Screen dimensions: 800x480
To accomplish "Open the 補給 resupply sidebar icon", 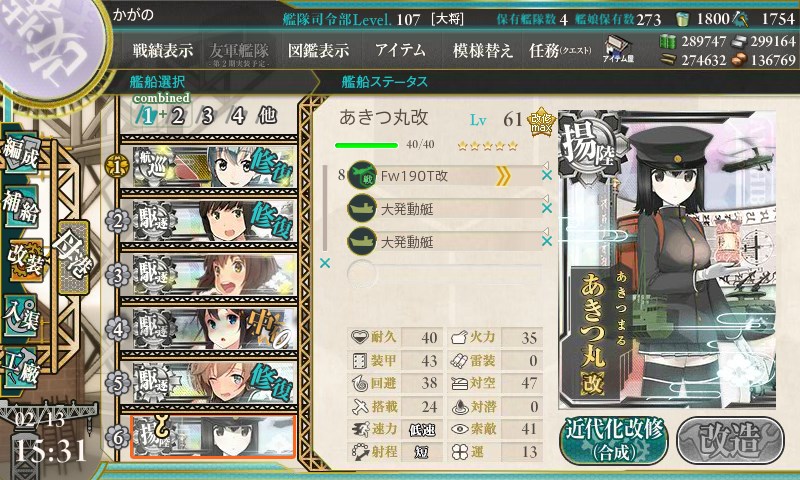I will point(21,207).
